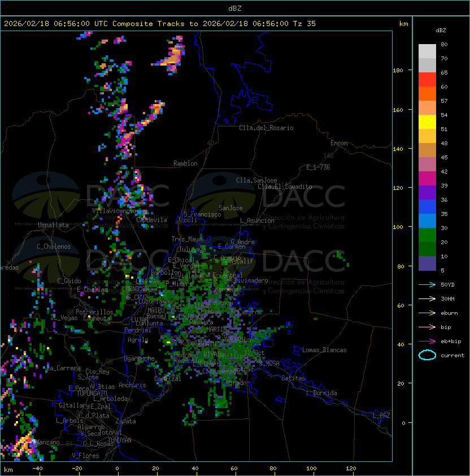Click the 'C_Guido' map label
470x476 pixels.
(x=69, y=281)
